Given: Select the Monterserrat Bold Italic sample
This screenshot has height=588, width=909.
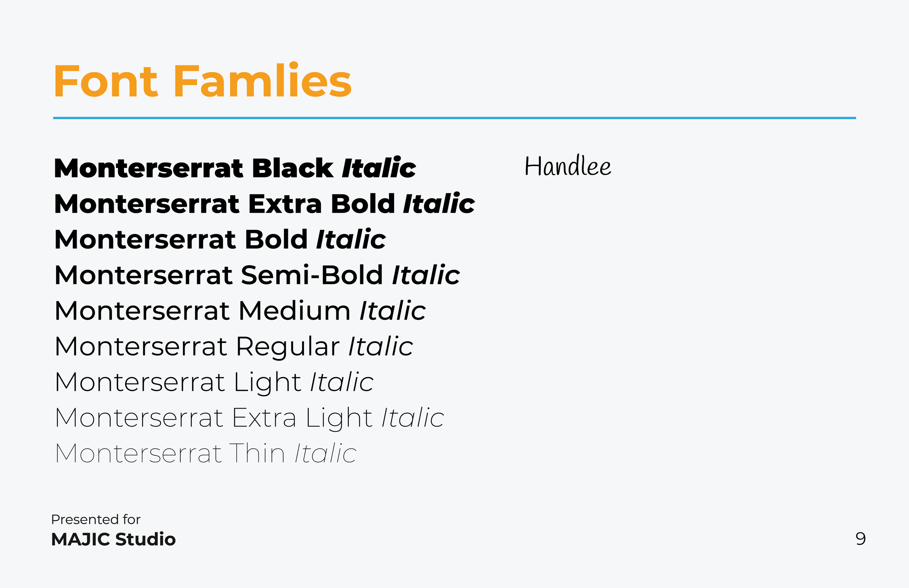Looking at the screenshot, I should coord(220,239).
